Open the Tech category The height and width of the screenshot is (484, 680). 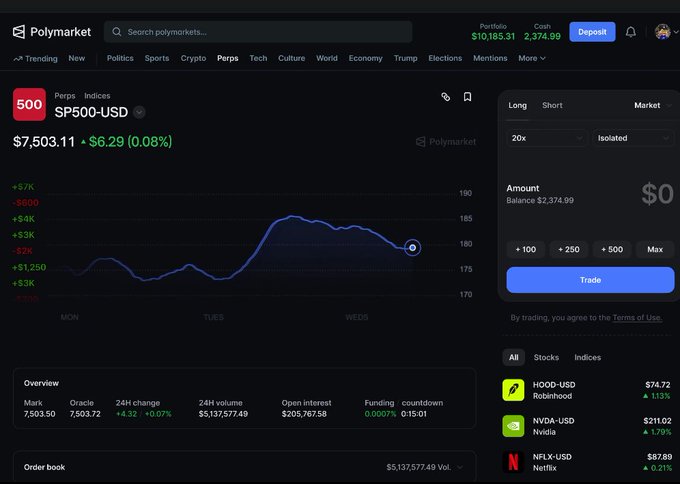[258, 58]
